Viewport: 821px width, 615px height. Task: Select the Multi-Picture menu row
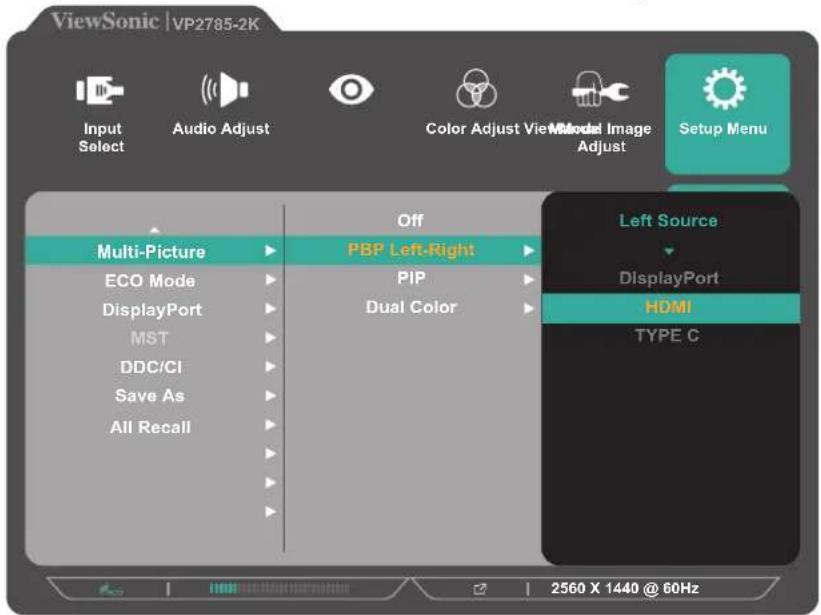(x=154, y=251)
